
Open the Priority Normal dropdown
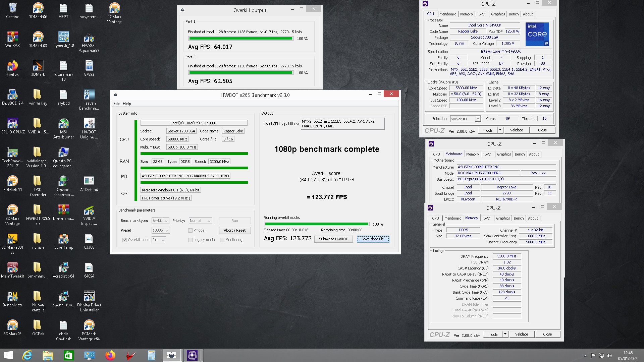click(x=200, y=221)
